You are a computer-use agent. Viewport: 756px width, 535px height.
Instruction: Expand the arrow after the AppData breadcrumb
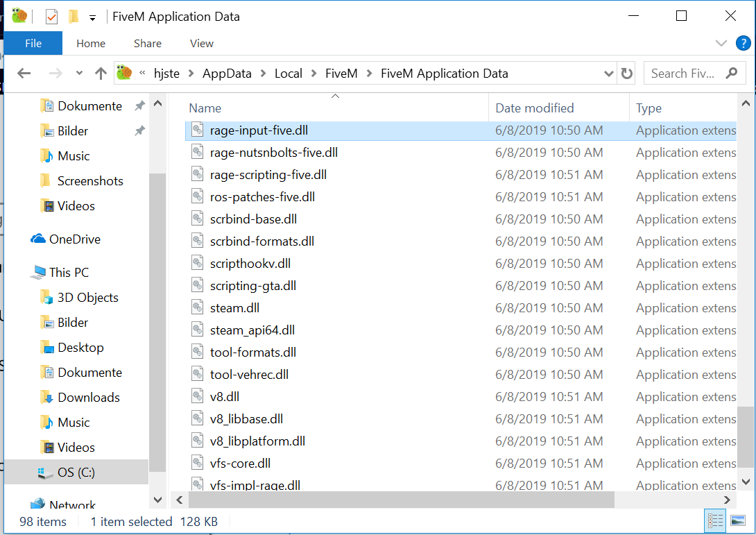pos(264,74)
